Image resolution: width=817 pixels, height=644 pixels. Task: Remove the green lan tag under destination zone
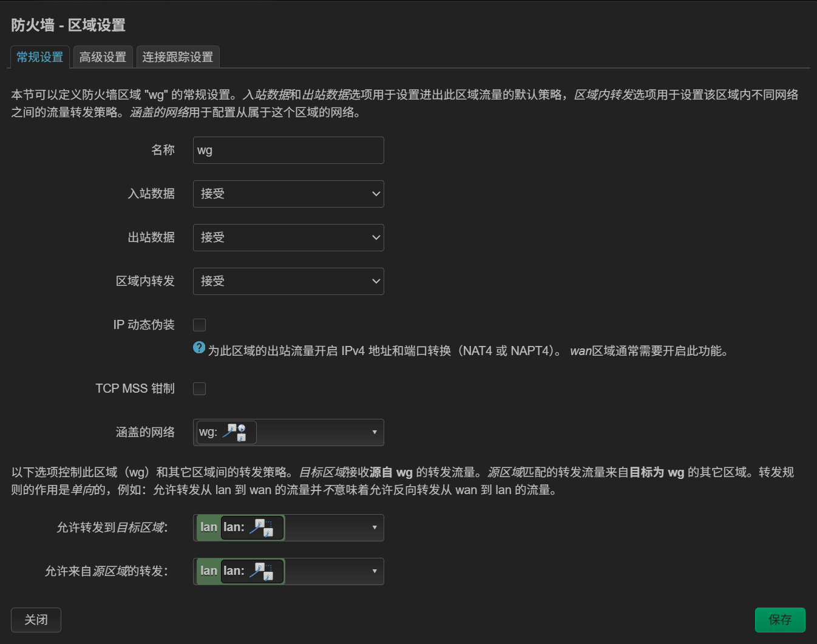click(208, 527)
